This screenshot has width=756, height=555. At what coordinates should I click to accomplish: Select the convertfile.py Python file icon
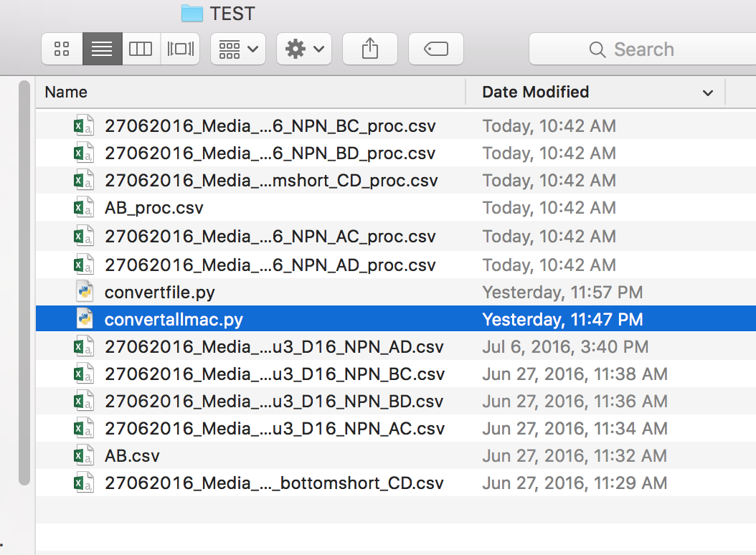pyautogui.click(x=85, y=292)
